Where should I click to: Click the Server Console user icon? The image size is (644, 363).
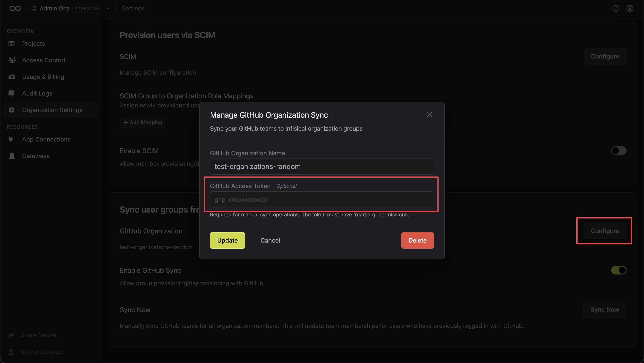11,352
